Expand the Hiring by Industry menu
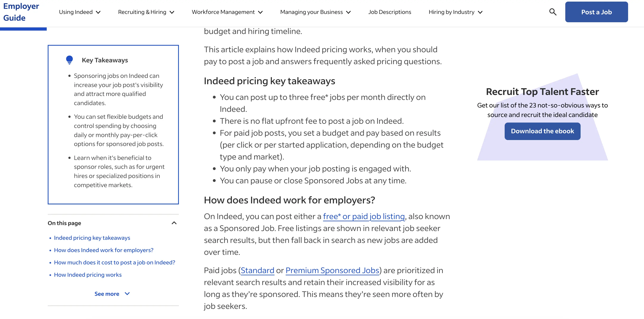Image resolution: width=644 pixels, height=319 pixels. (x=456, y=12)
